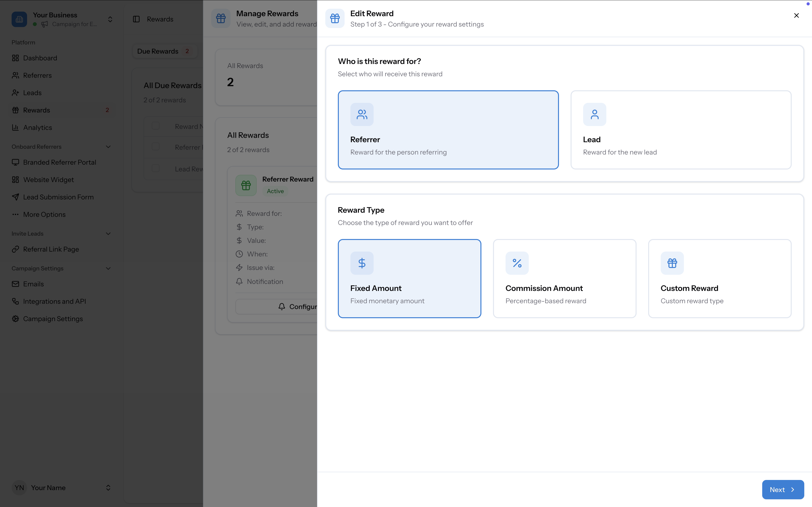Select the Referrer reward recipient card
The width and height of the screenshot is (812, 507).
448,130
